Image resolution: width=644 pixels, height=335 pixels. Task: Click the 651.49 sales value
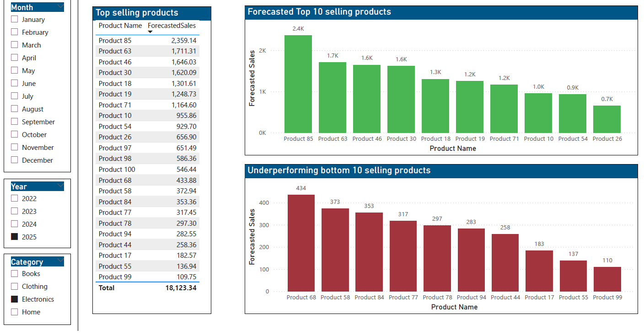[x=186, y=148]
